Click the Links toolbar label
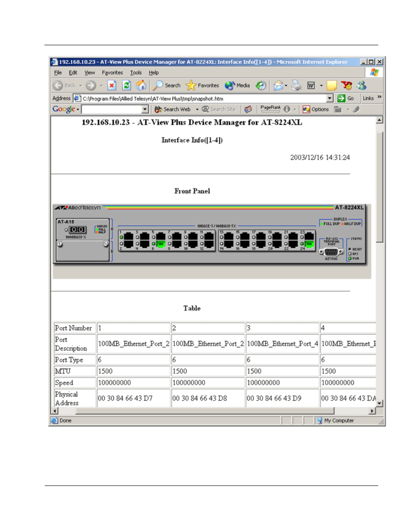 pyautogui.click(x=368, y=98)
